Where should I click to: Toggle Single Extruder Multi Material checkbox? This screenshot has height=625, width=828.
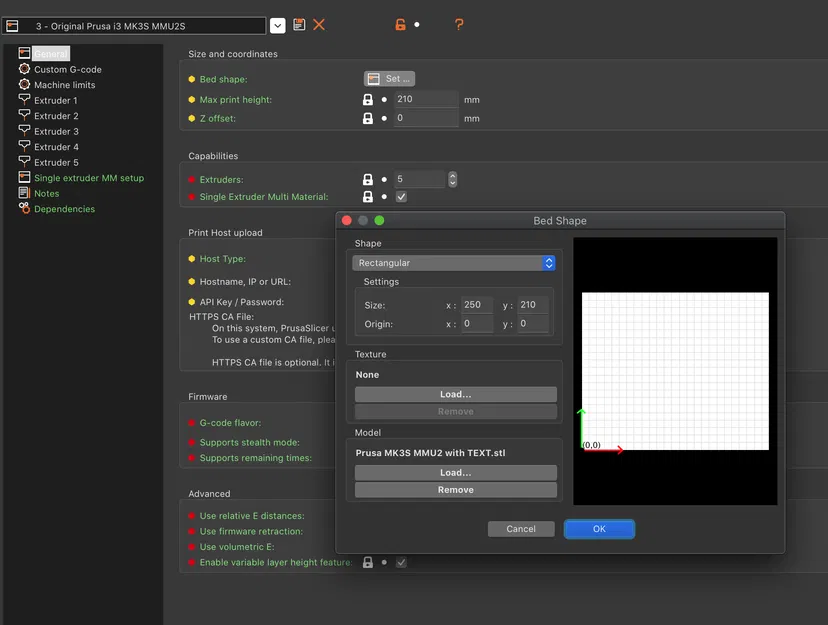point(401,197)
